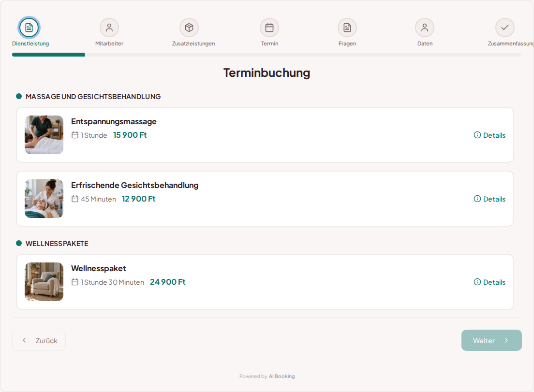Show Details text for Erfrischende Gesichtsbehandlung
The width and height of the screenshot is (534, 392).
(494, 199)
